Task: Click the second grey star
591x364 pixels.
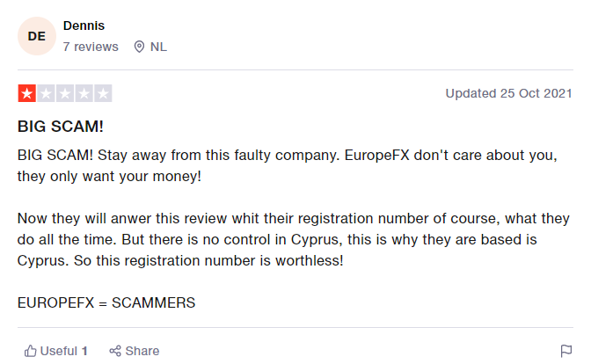Action: tap(47, 93)
